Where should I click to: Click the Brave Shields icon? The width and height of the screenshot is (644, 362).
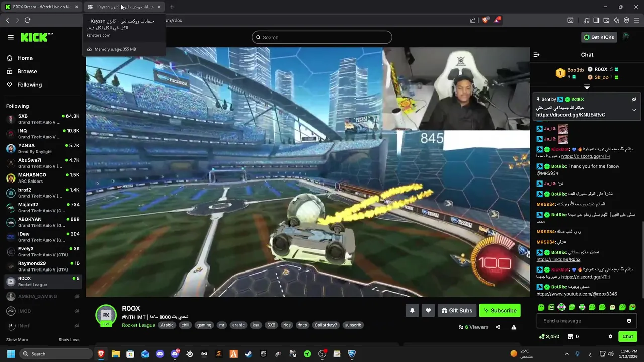click(x=486, y=20)
